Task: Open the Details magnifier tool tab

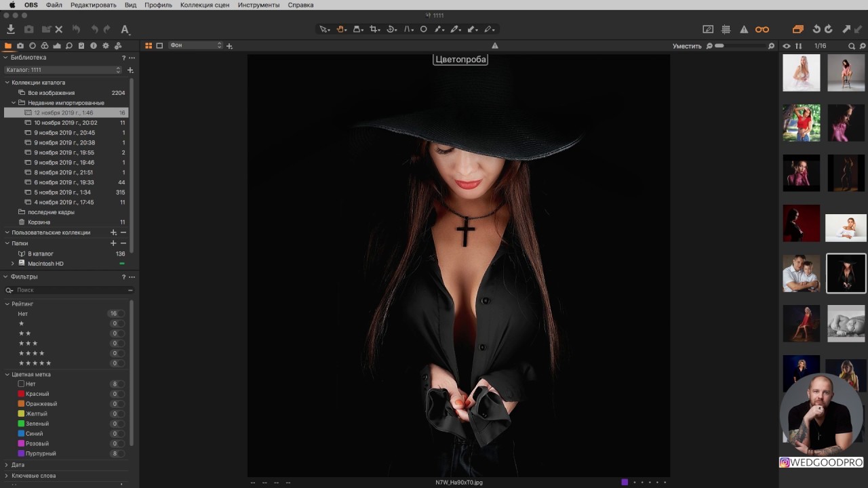Action: coord(69,46)
